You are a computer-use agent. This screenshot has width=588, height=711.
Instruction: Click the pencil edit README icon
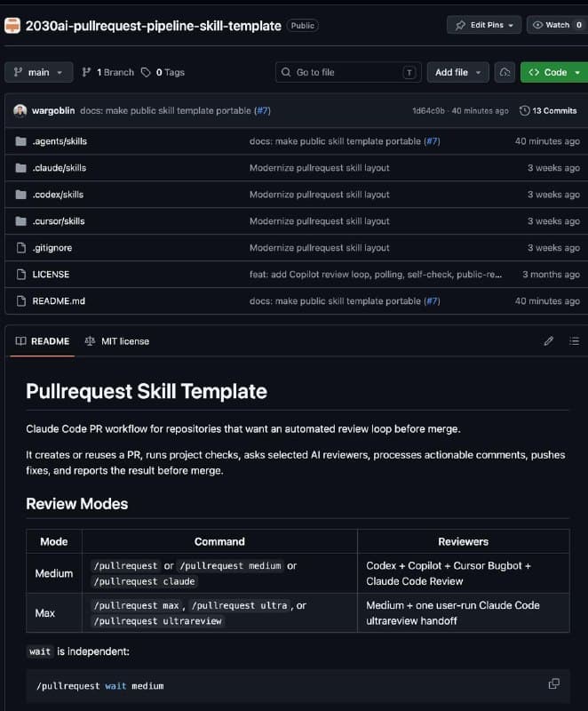(x=549, y=341)
